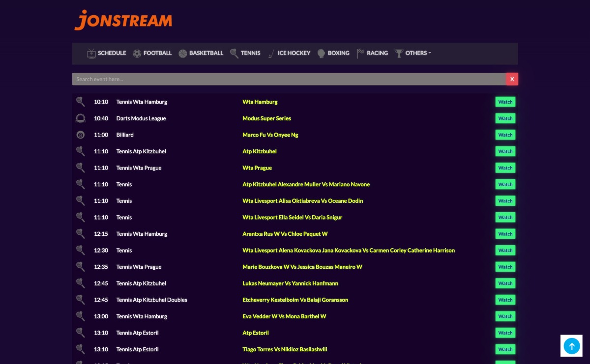The width and height of the screenshot is (590, 364).
Task: Click the tennis racket icon in navbar
Action: [x=234, y=54]
